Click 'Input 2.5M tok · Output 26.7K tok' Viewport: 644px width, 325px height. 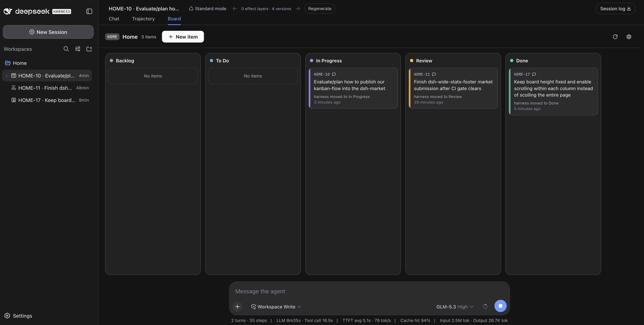[x=474, y=320]
